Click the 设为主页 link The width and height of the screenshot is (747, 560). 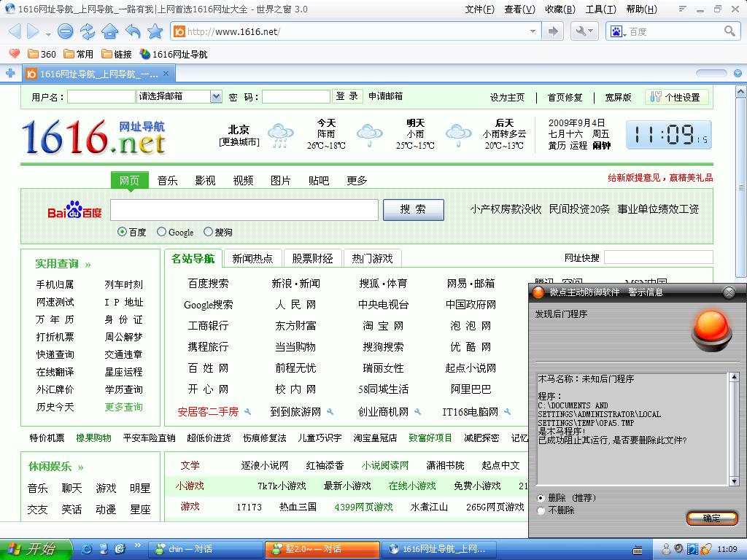pyautogui.click(x=507, y=97)
